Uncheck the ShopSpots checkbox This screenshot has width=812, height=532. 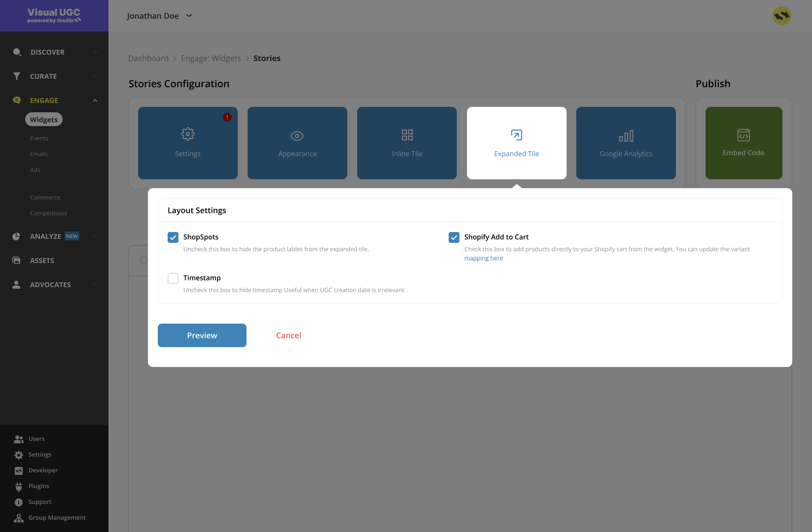[173, 237]
